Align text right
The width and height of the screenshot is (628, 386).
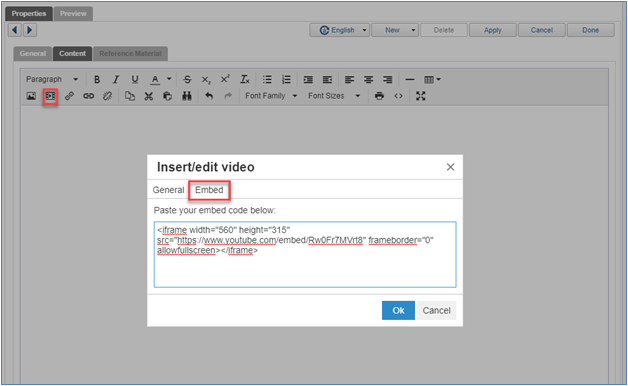[x=387, y=80]
